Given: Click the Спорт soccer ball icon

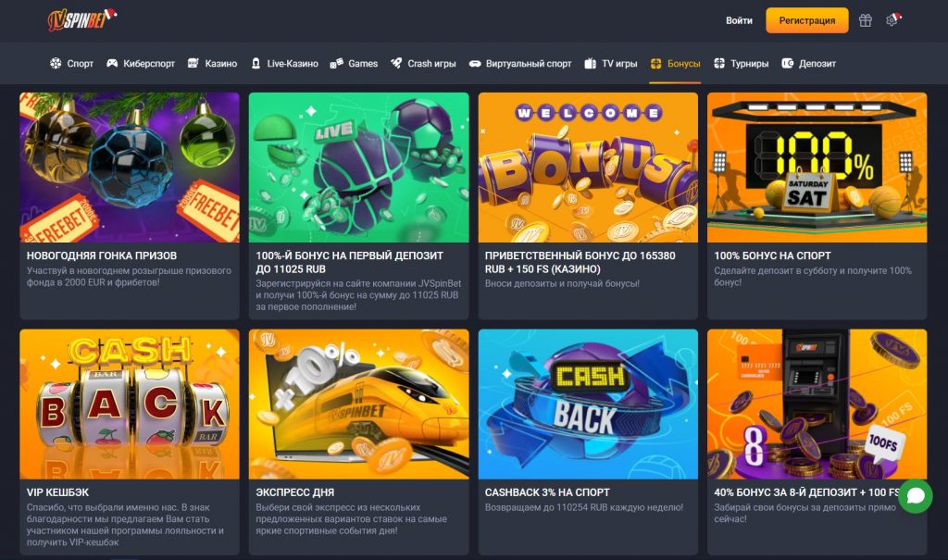Looking at the screenshot, I should pos(56,63).
